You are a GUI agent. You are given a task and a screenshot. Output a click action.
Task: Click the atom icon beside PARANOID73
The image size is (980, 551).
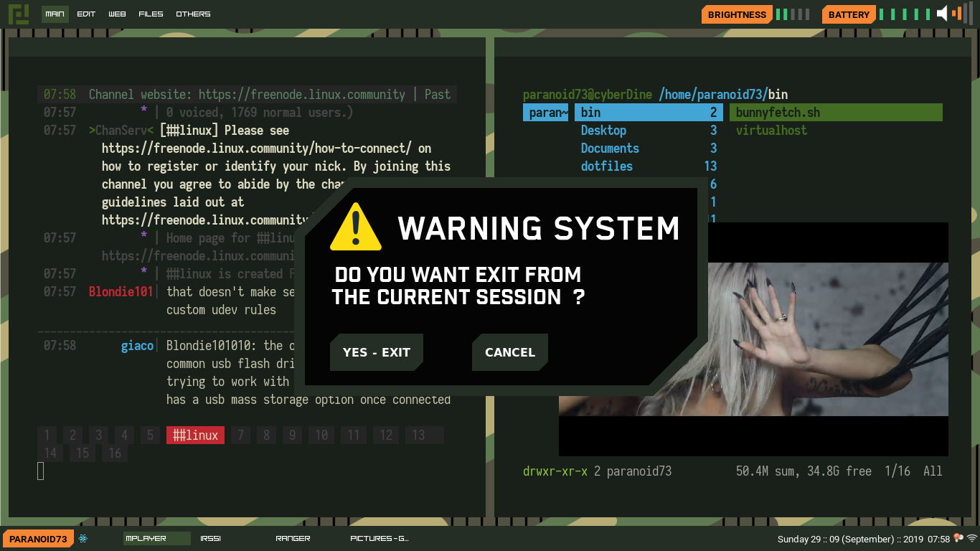click(x=83, y=538)
